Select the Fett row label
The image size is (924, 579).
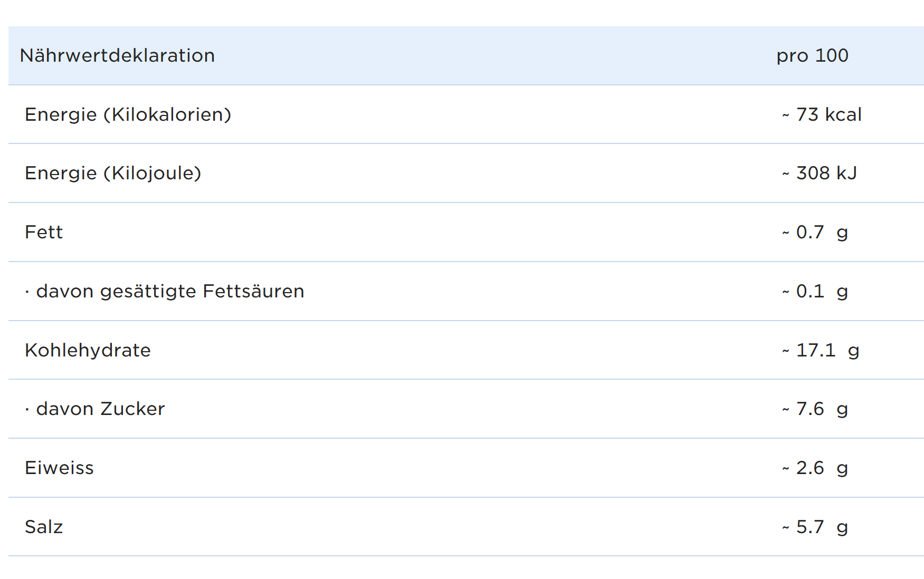coord(44,232)
